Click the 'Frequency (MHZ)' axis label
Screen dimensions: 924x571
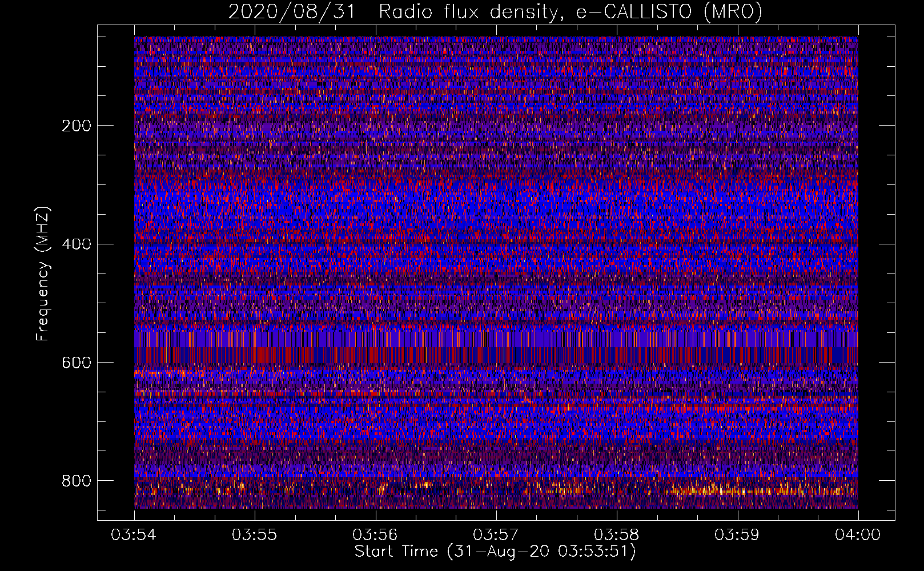tap(43, 274)
